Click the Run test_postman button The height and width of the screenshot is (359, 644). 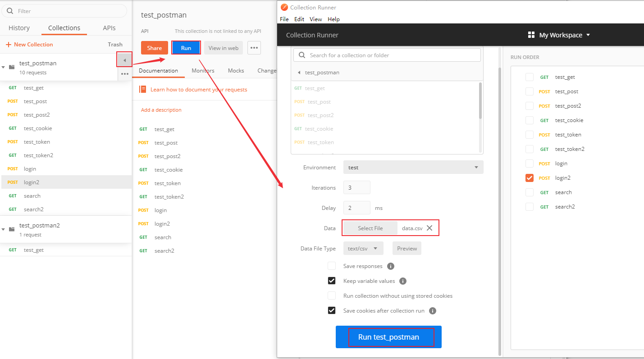coord(388,337)
